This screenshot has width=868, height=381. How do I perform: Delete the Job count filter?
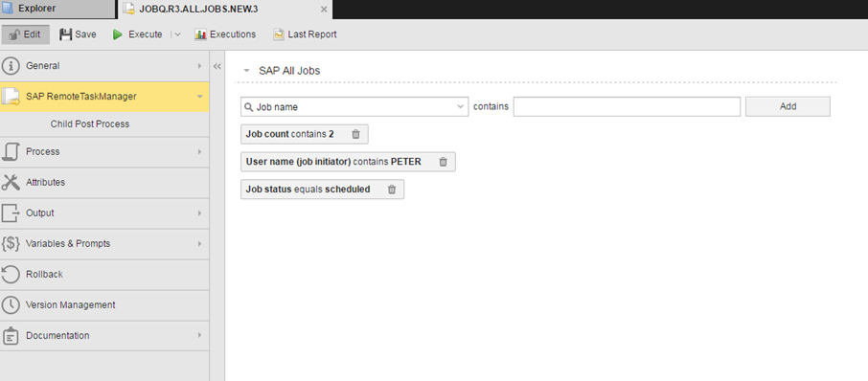pyautogui.click(x=356, y=134)
